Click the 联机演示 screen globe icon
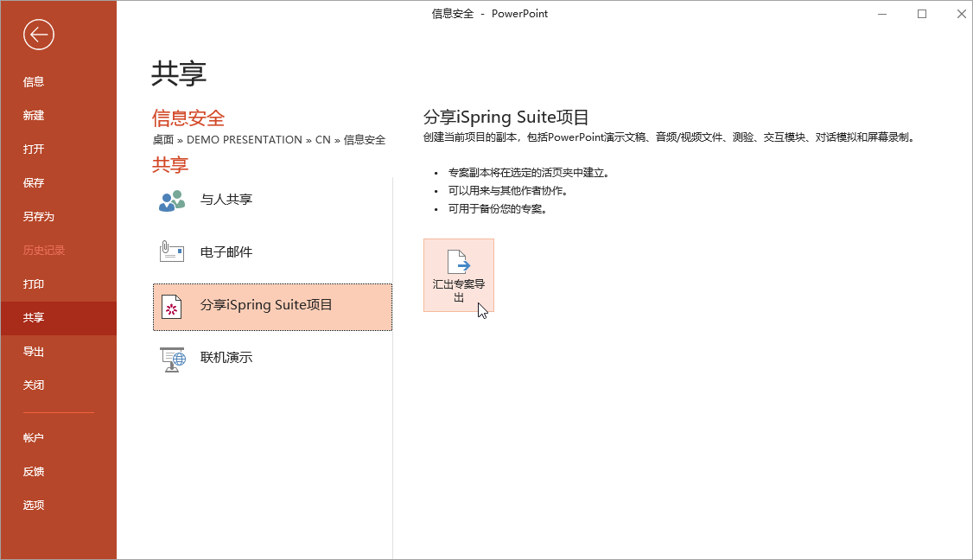 [x=173, y=360]
